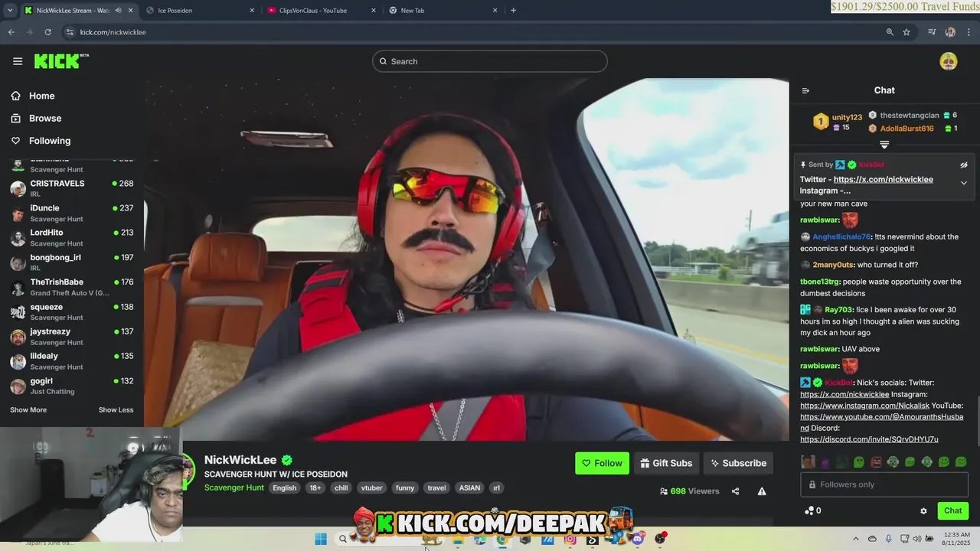Subscribe to NickWickLee
The height and width of the screenshot is (551, 980).
tap(738, 463)
